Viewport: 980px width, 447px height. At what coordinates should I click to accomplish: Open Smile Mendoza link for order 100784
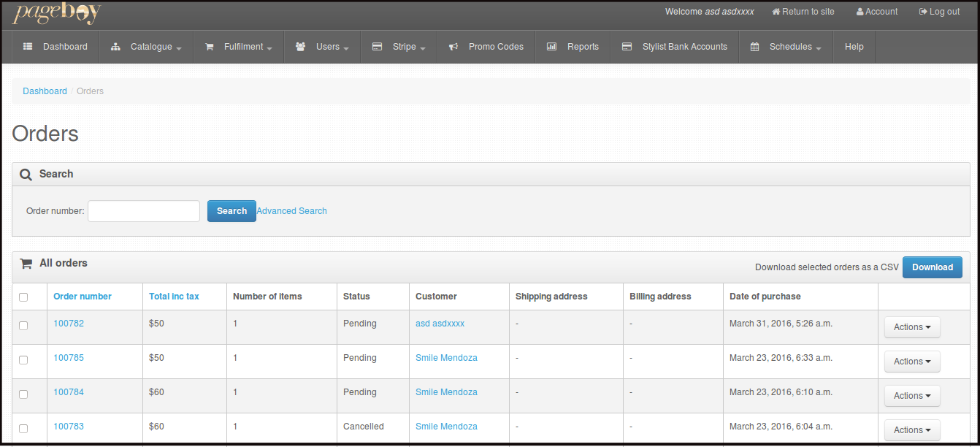446,392
